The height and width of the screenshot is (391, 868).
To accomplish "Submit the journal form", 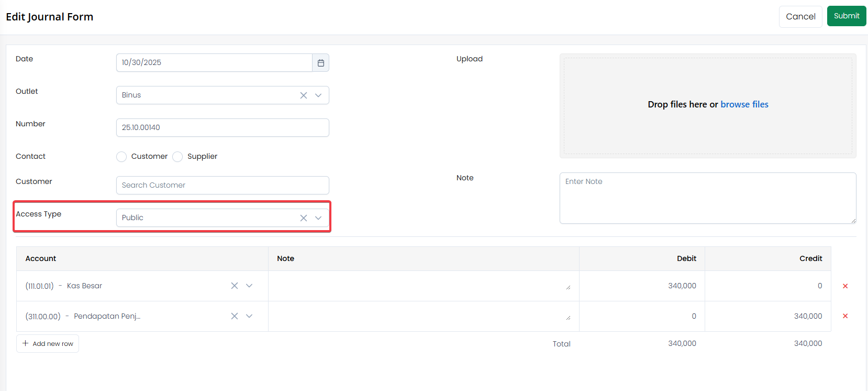I will coord(846,16).
